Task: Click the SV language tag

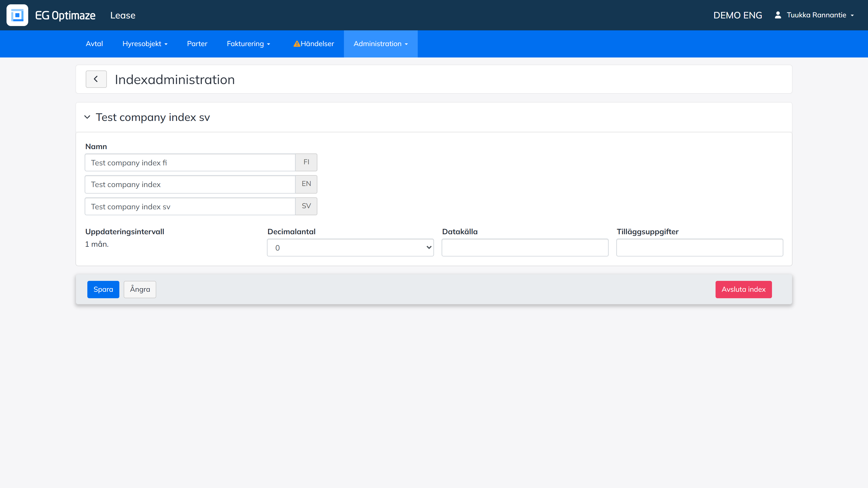Action: pos(306,206)
